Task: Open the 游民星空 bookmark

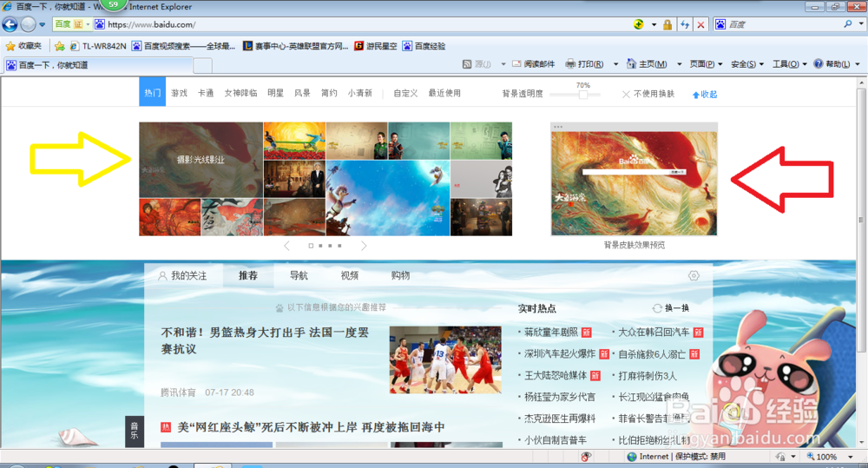Action: tap(376, 46)
